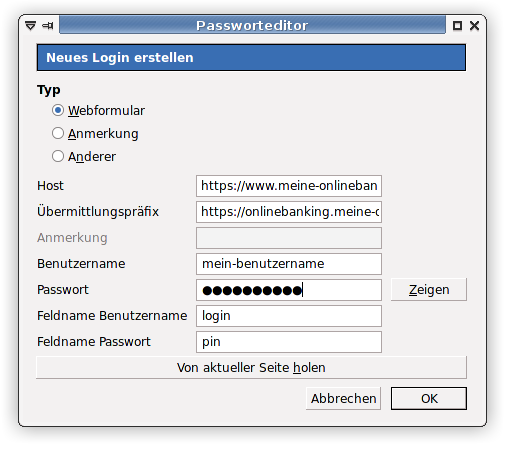Focus the Übermittlungspräfix input field
The image size is (508, 451).
(289, 212)
